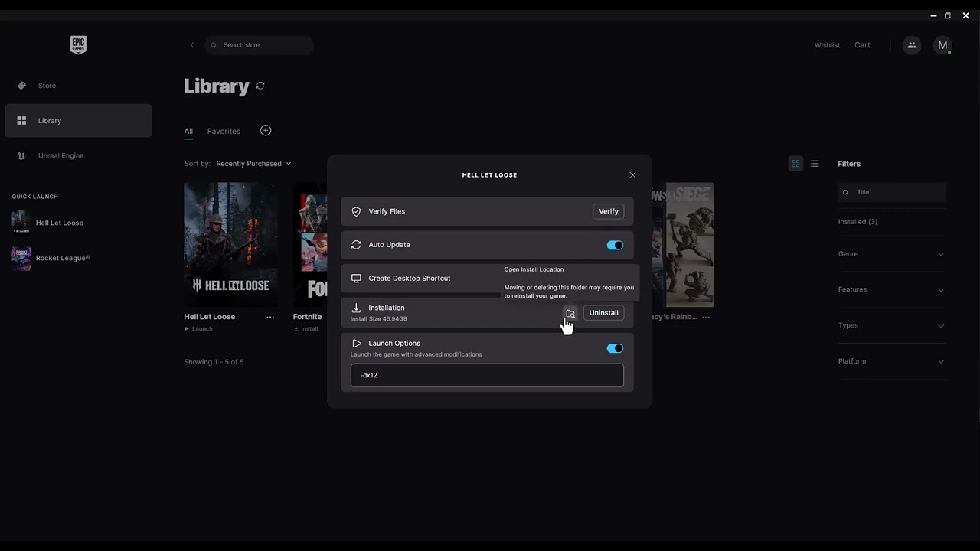
Task: Restore down the launcher window
Action: 947,15
